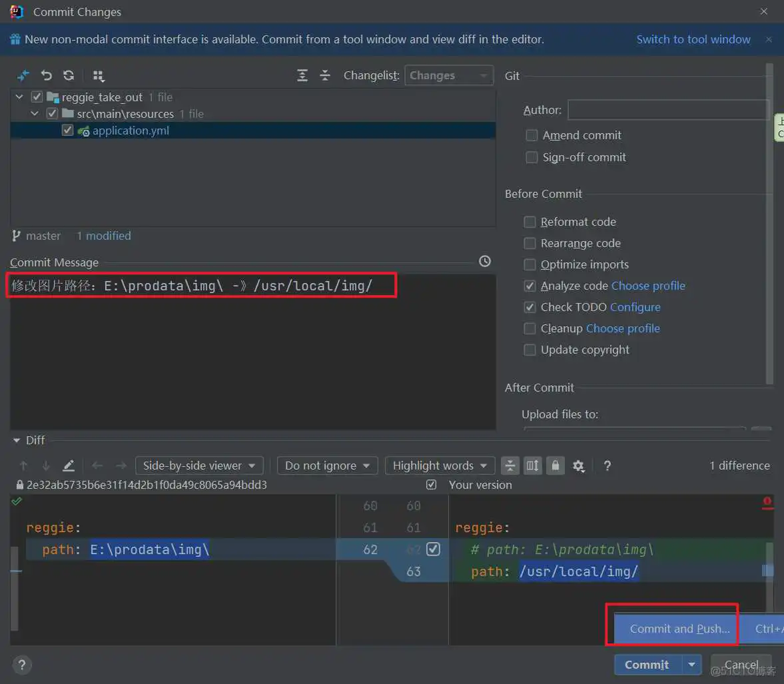Click the Commit button
784x684 pixels.
point(647,665)
